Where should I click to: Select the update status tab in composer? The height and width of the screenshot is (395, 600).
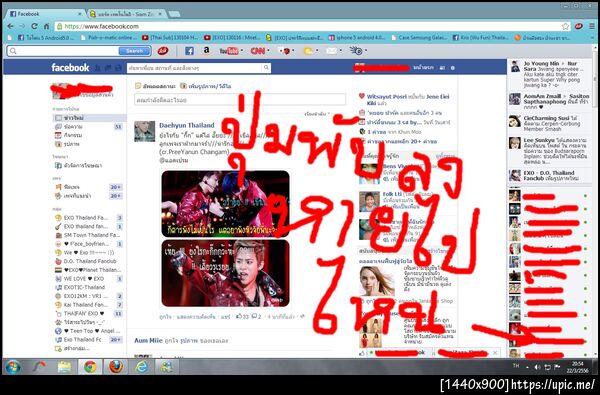tap(155, 86)
